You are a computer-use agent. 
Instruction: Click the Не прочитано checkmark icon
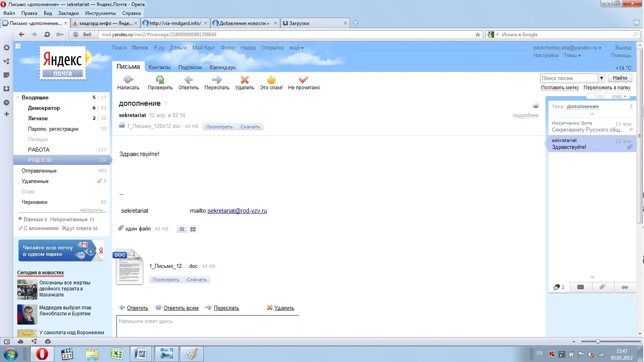pyautogui.click(x=304, y=80)
